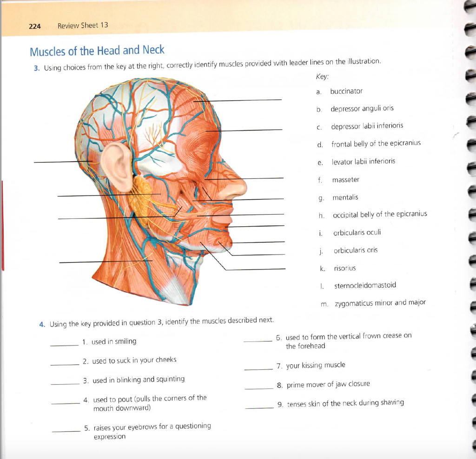Click the blank for "raises your eyebrows" item

[66, 431]
